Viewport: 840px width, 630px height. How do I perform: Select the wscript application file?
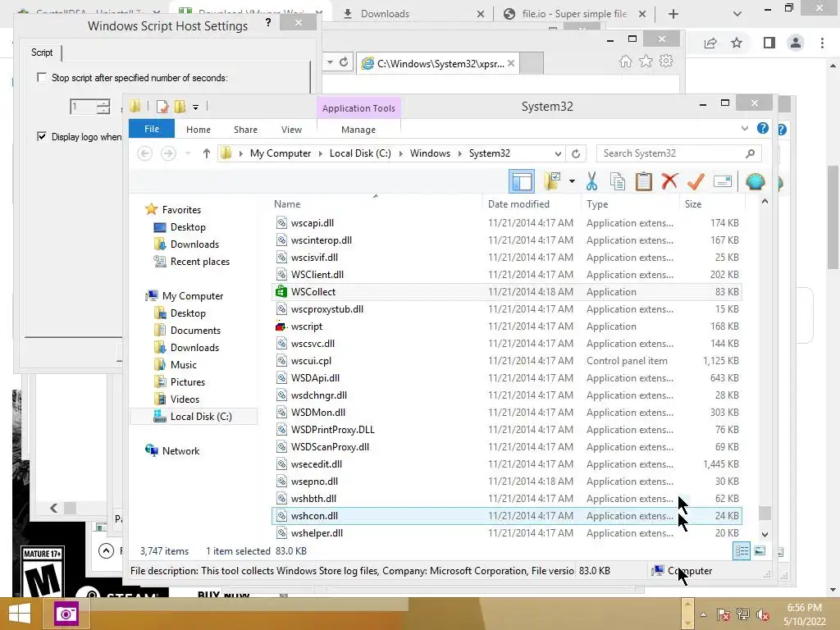tap(507, 326)
